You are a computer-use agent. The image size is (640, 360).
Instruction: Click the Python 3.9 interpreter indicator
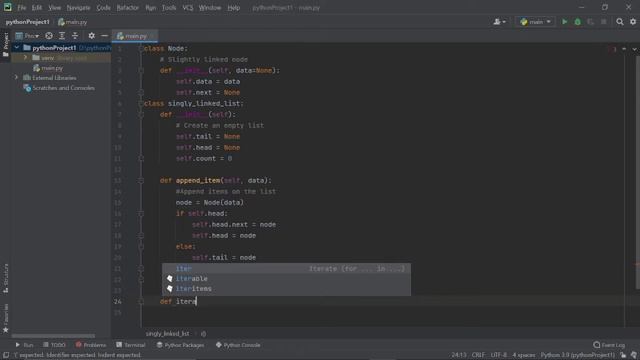578,355
